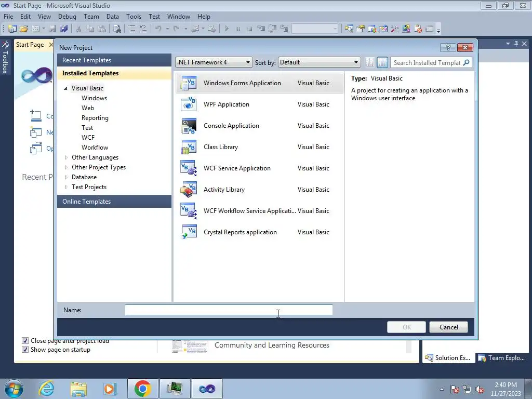Select WCF Service Application template icon

coord(188,168)
